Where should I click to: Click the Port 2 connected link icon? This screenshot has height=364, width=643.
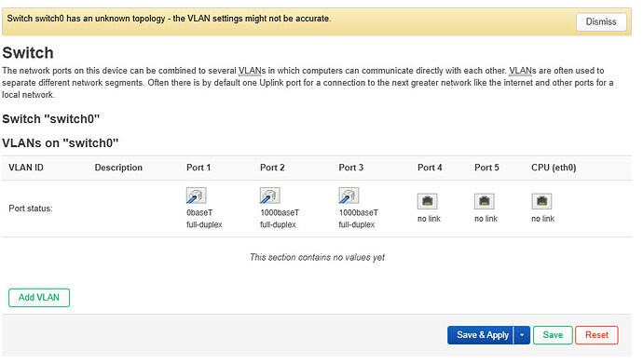(270, 195)
